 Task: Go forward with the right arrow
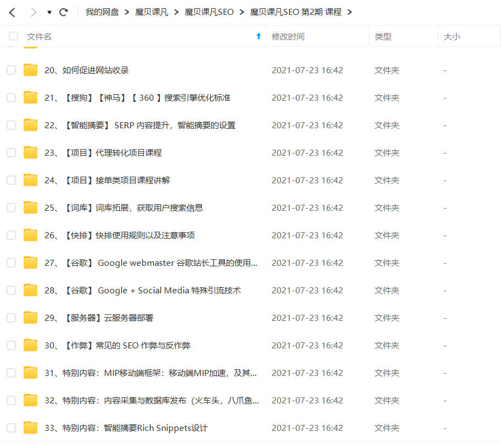pos(33,13)
